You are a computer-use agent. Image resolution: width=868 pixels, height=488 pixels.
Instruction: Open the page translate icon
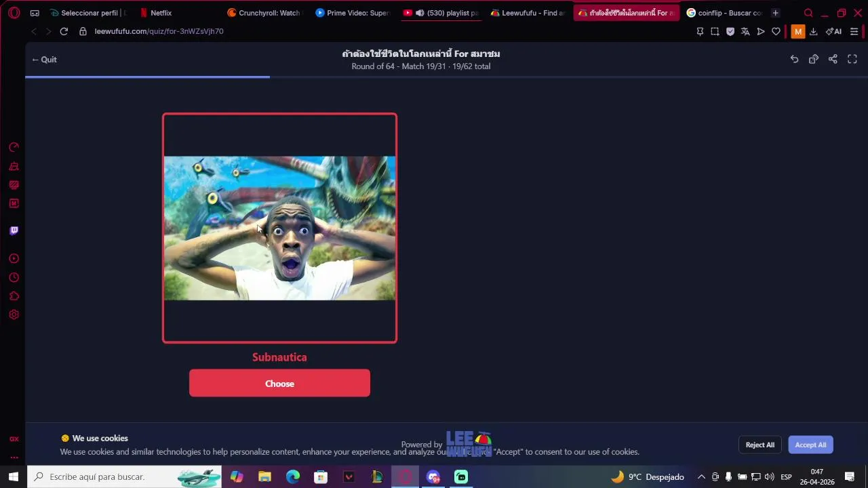coord(745,31)
